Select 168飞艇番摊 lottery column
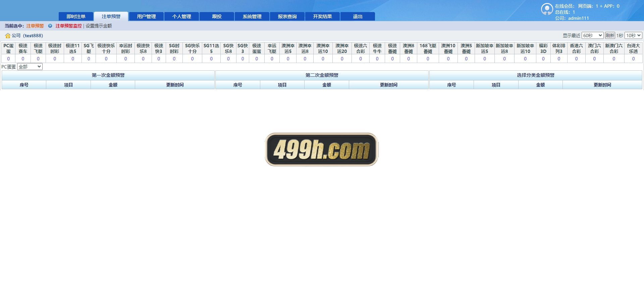The image size is (644, 298). (428, 48)
